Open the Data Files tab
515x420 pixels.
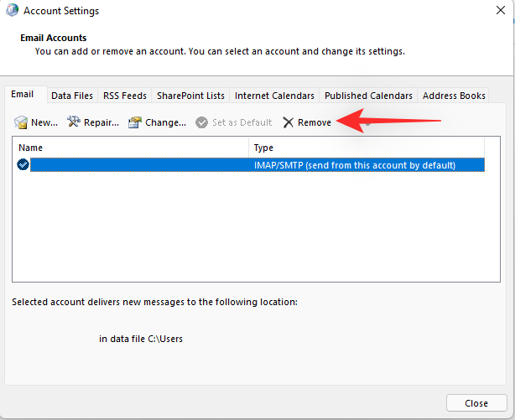pos(71,96)
